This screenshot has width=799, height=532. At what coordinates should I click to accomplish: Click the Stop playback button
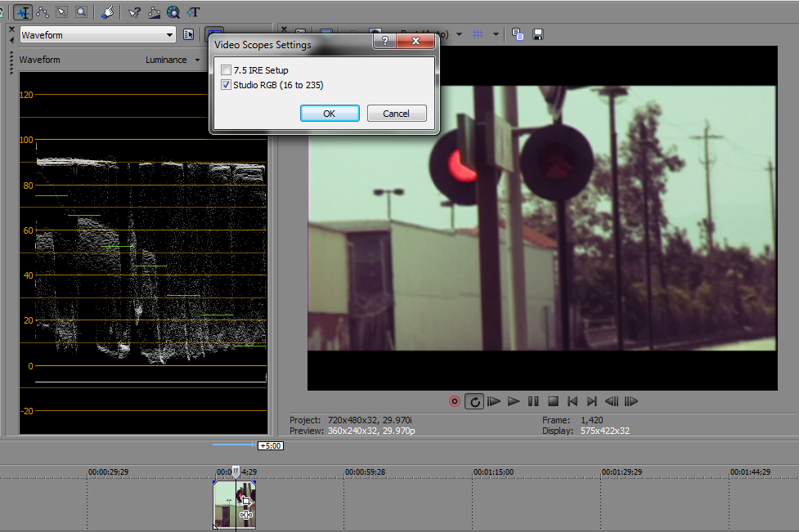553,401
